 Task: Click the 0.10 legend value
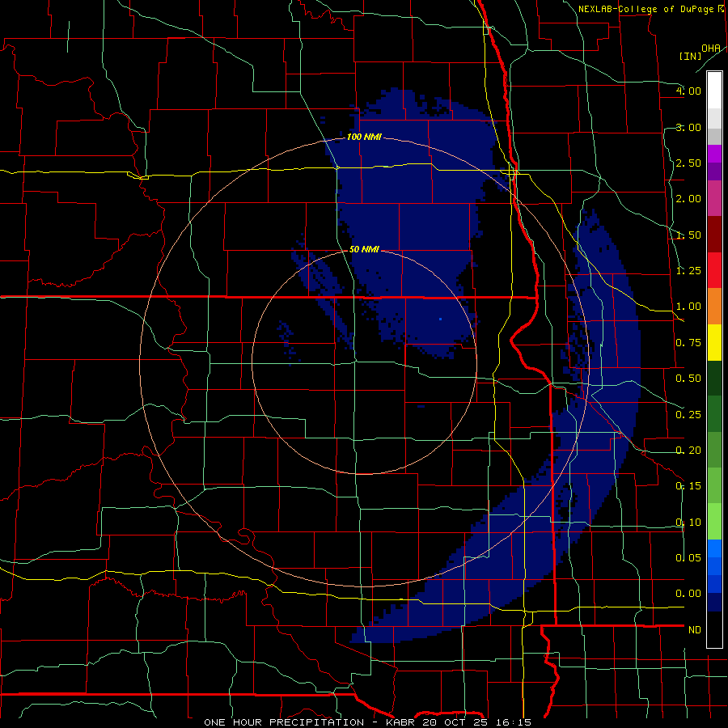(x=688, y=522)
